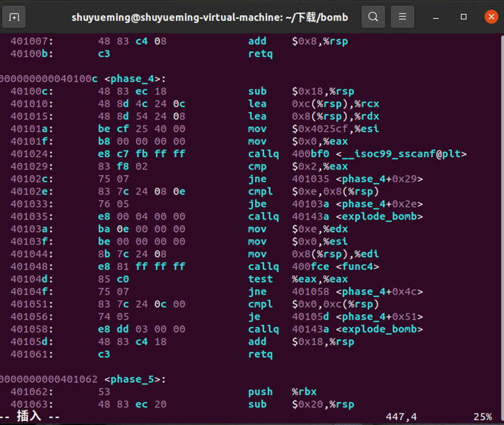Image resolution: width=504 pixels, height=425 pixels.
Task: Open a new terminal tab with the plus icon
Action: pyautogui.click(x=14, y=17)
